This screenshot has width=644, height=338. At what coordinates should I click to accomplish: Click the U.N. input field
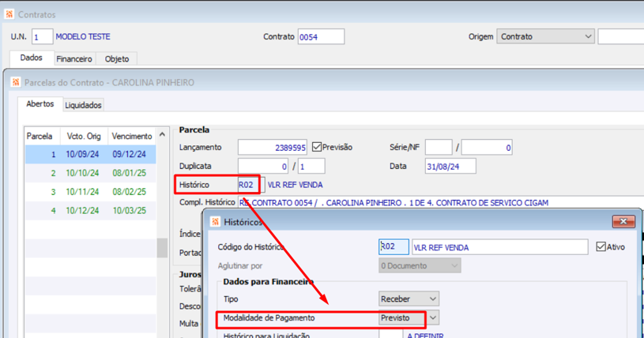coord(43,36)
